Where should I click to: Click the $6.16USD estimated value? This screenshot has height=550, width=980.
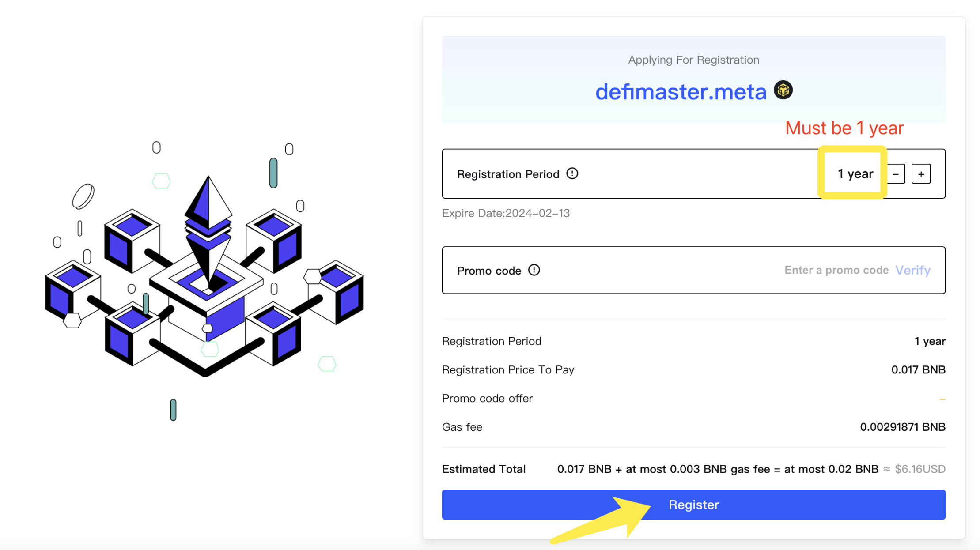[x=920, y=469]
